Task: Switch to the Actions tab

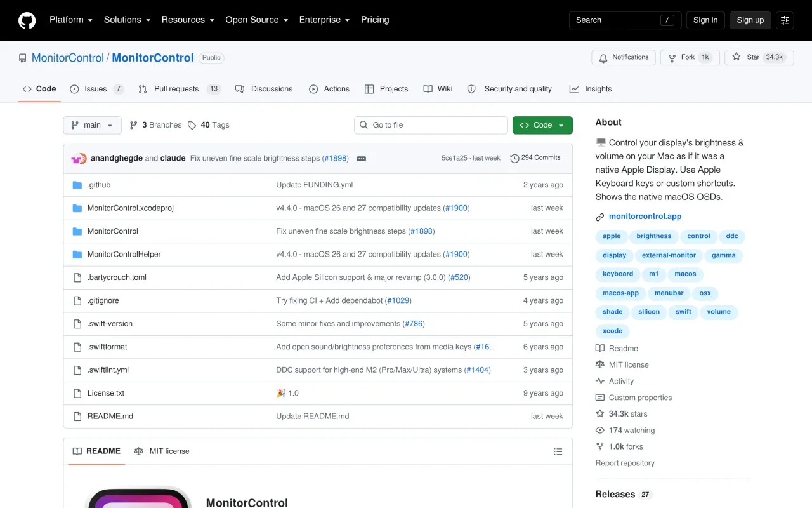Action: pyautogui.click(x=329, y=90)
